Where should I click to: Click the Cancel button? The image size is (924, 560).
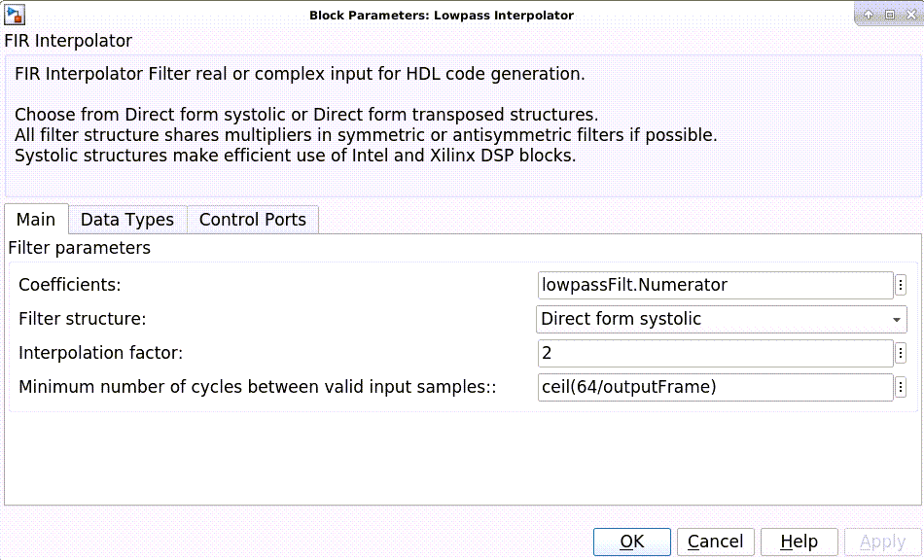click(716, 542)
